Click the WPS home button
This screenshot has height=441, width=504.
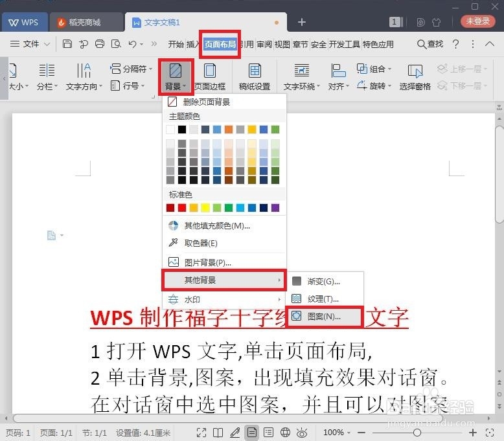24,22
